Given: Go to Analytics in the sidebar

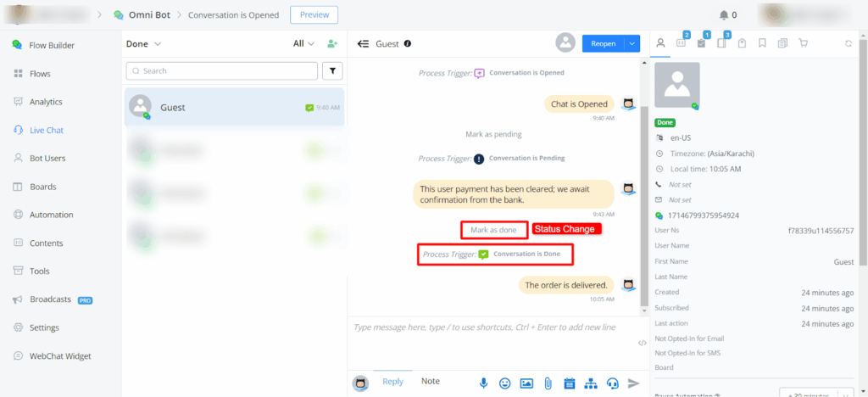Looking at the screenshot, I should [46, 102].
